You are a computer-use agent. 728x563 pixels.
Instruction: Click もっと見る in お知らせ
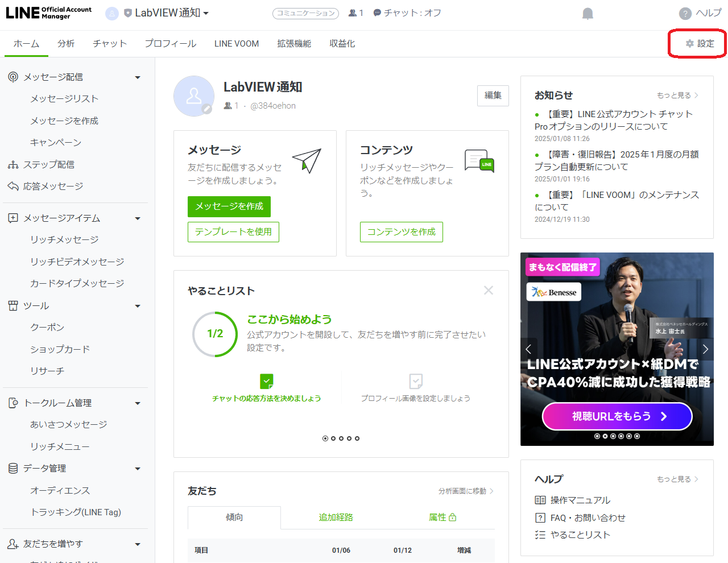(x=677, y=96)
